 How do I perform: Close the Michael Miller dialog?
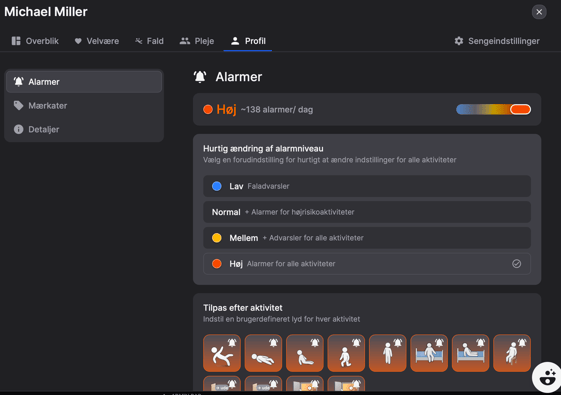539,12
